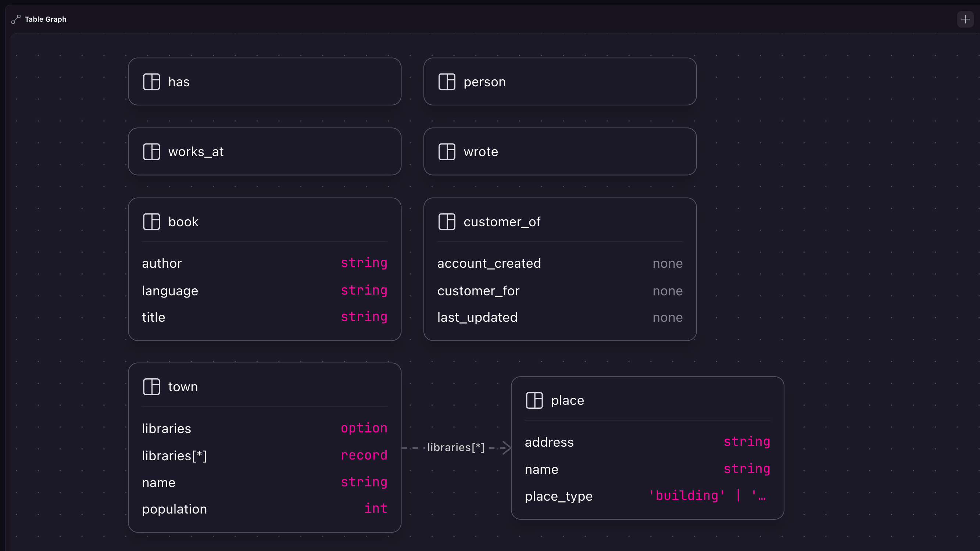Viewport: 980px width, 551px height.
Task: Select the Table Graph panel title
Action: point(45,19)
